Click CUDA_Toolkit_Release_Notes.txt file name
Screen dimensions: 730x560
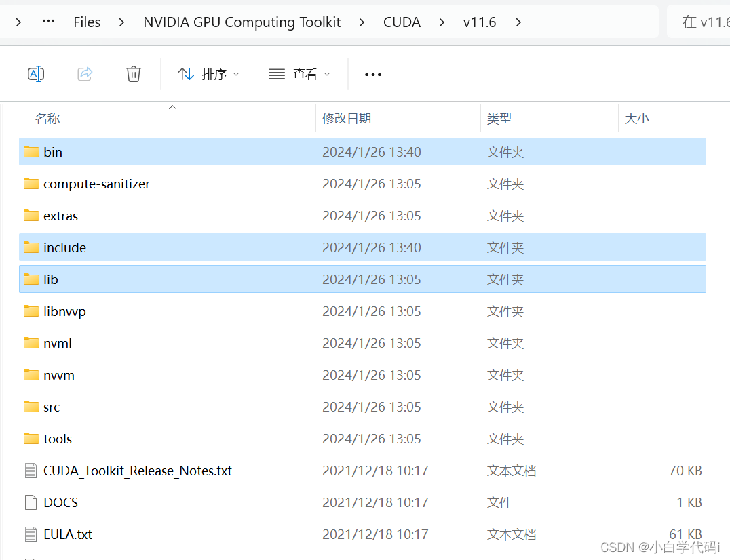(x=137, y=471)
